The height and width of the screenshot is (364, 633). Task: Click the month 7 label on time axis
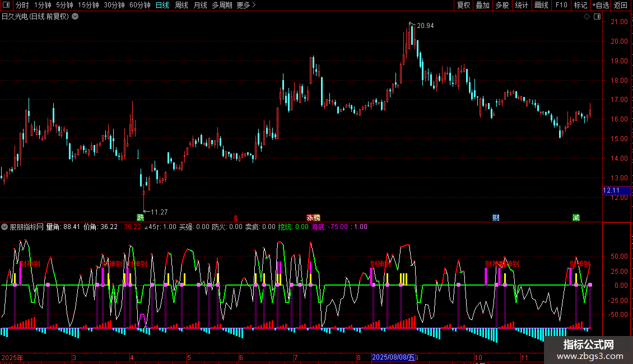click(x=296, y=357)
